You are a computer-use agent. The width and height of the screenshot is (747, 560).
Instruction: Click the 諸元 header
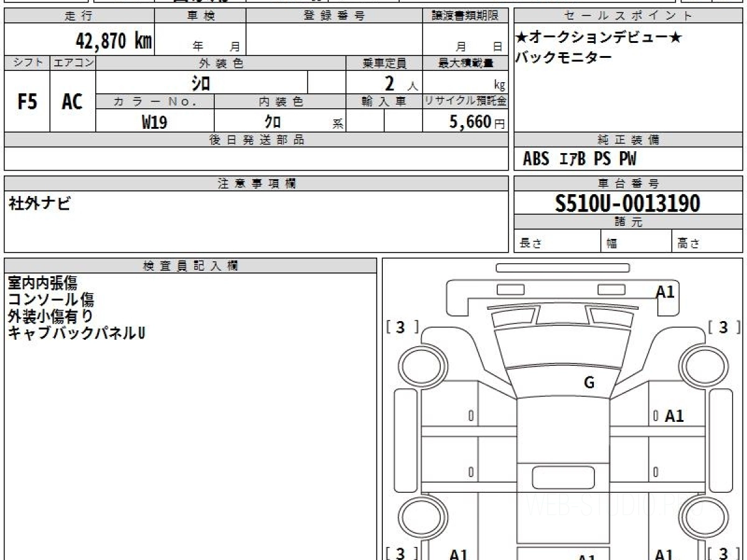[628, 222]
